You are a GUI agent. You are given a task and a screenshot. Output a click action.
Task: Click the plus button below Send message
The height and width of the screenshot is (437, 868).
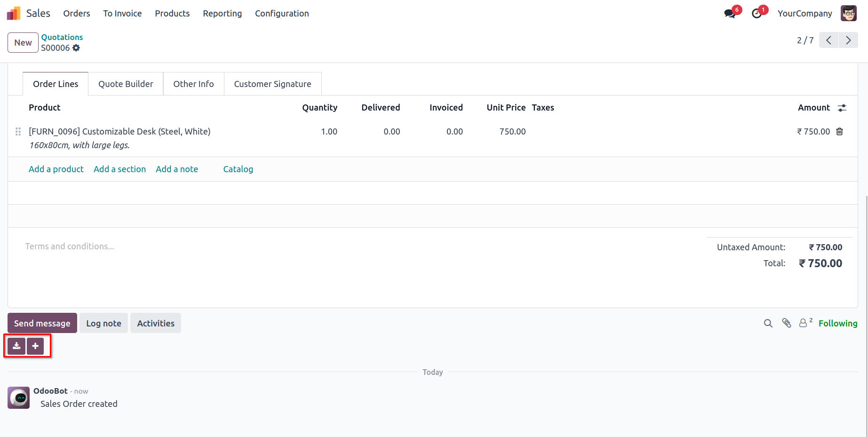pos(35,346)
